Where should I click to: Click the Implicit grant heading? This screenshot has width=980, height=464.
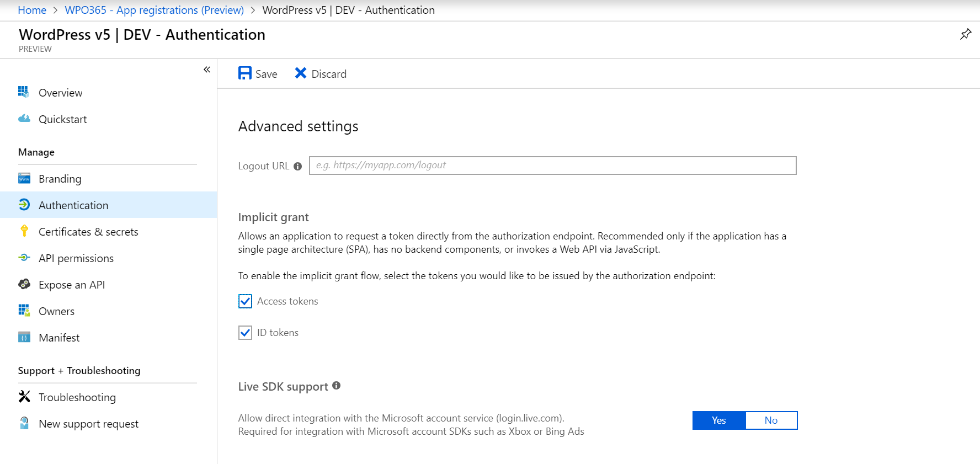pos(273,217)
